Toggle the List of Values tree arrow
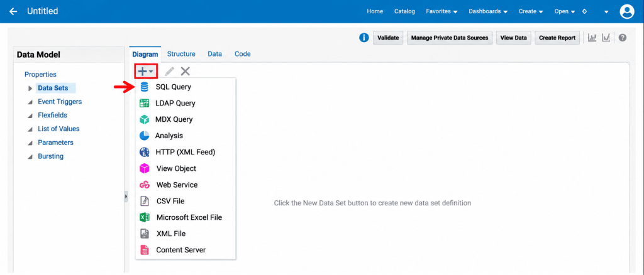The width and height of the screenshot is (644, 275). pyautogui.click(x=30, y=129)
